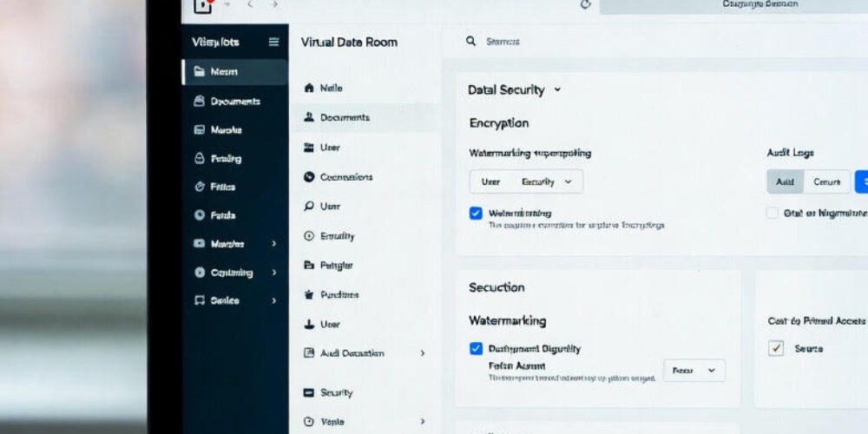Screen dimensions: 868x434
Task: Click the magnifier icon in the search bar
Action: (470, 41)
